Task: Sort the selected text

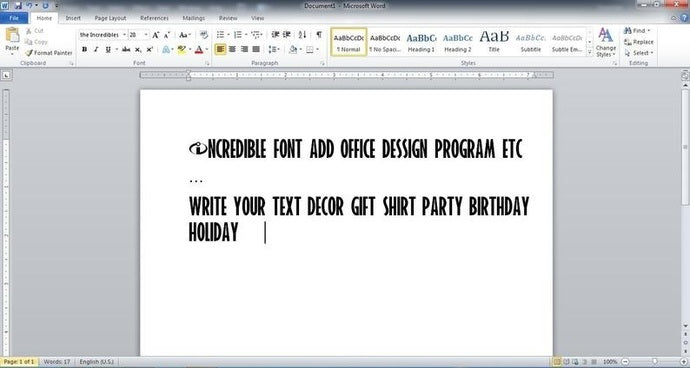Action: (302, 34)
